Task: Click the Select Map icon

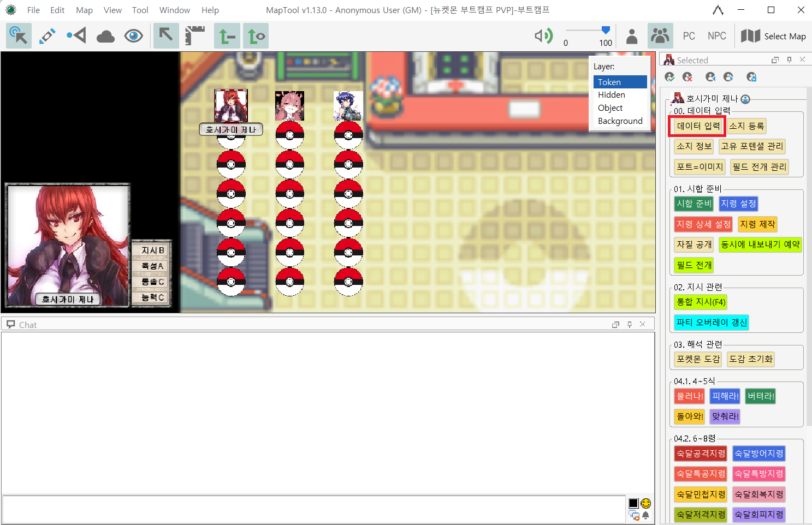Action: [750, 36]
